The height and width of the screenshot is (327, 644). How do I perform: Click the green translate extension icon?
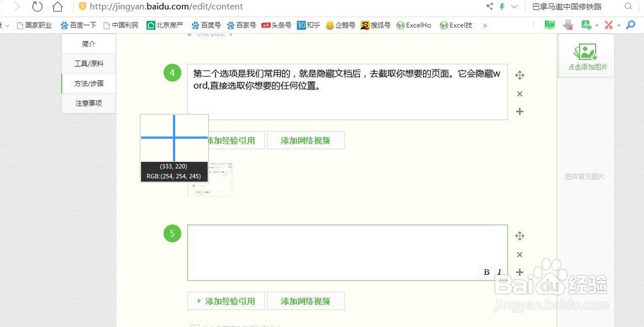(x=587, y=25)
